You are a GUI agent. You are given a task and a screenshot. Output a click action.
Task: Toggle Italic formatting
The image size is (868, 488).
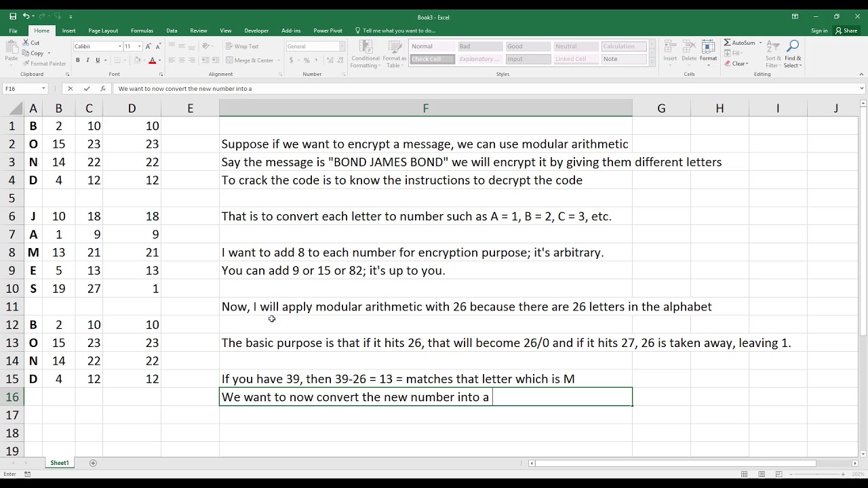tap(87, 60)
